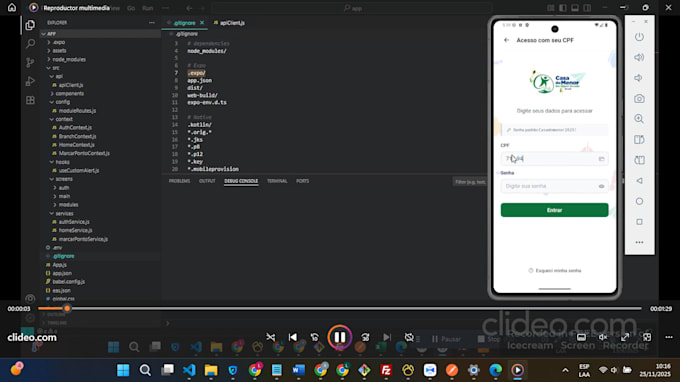Click the emulator power button icon
This screenshot has height=382, width=680.
click(639, 37)
